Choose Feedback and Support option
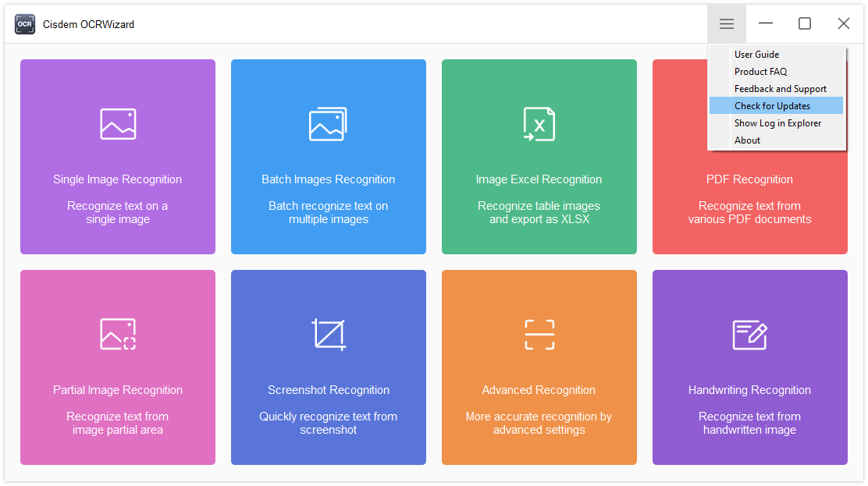Image resolution: width=868 pixels, height=486 pixels. pos(780,89)
